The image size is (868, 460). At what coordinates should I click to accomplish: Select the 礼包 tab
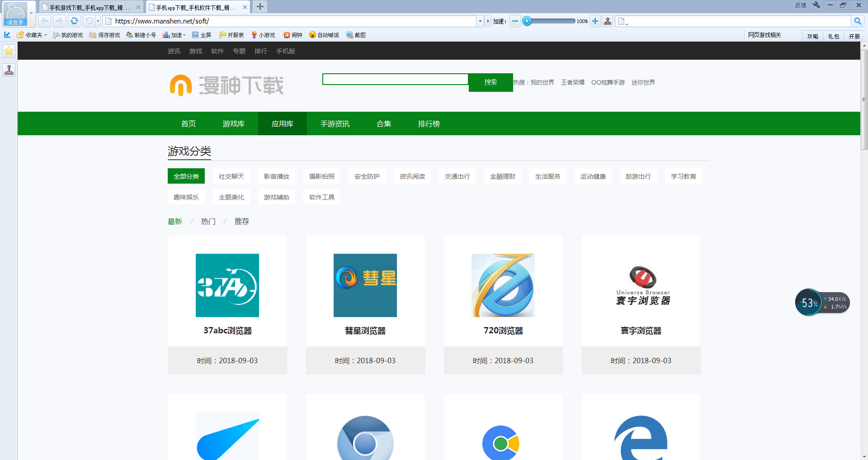(833, 36)
